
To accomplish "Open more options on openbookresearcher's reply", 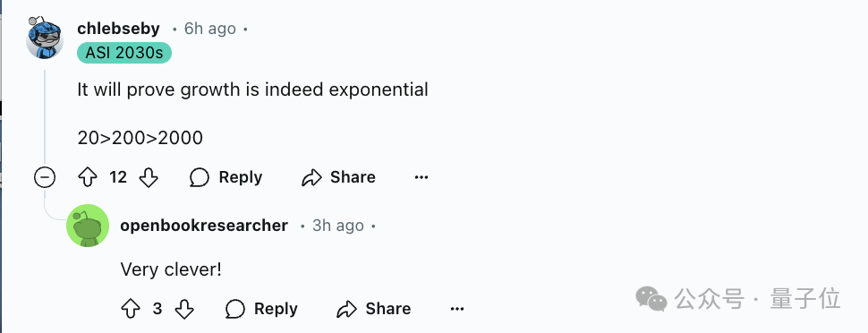I will pyautogui.click(x=456, y=309).
